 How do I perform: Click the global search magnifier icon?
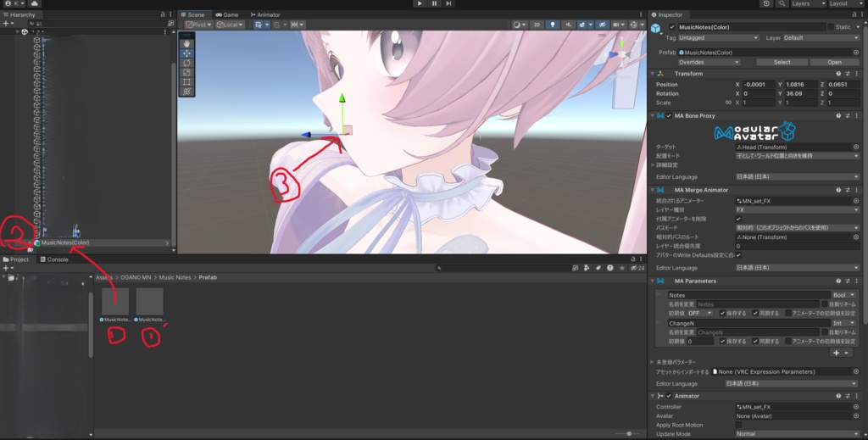(782, 3)
